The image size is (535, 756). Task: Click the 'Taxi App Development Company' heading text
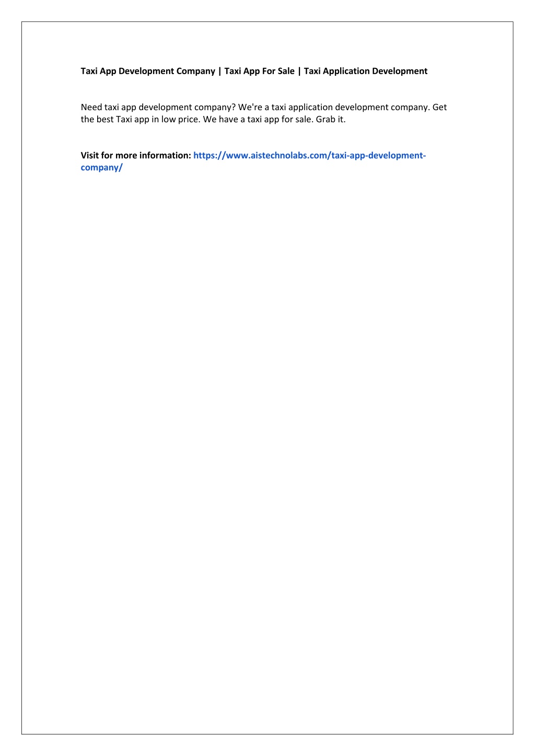click(x=148, y=71)
